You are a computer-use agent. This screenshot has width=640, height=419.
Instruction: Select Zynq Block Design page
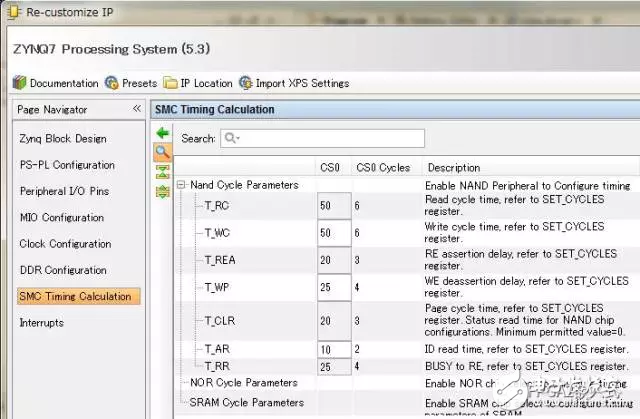pyautogui.click(x=62, y=139)
